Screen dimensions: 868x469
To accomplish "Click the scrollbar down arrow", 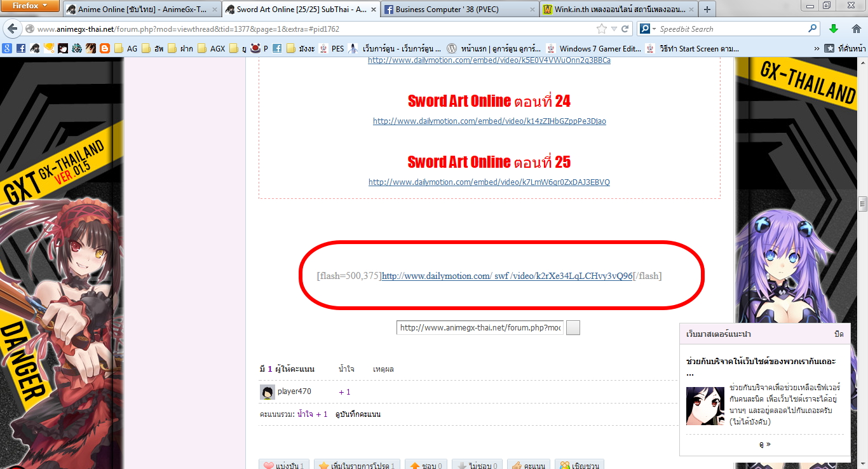I will pos(862,463).
